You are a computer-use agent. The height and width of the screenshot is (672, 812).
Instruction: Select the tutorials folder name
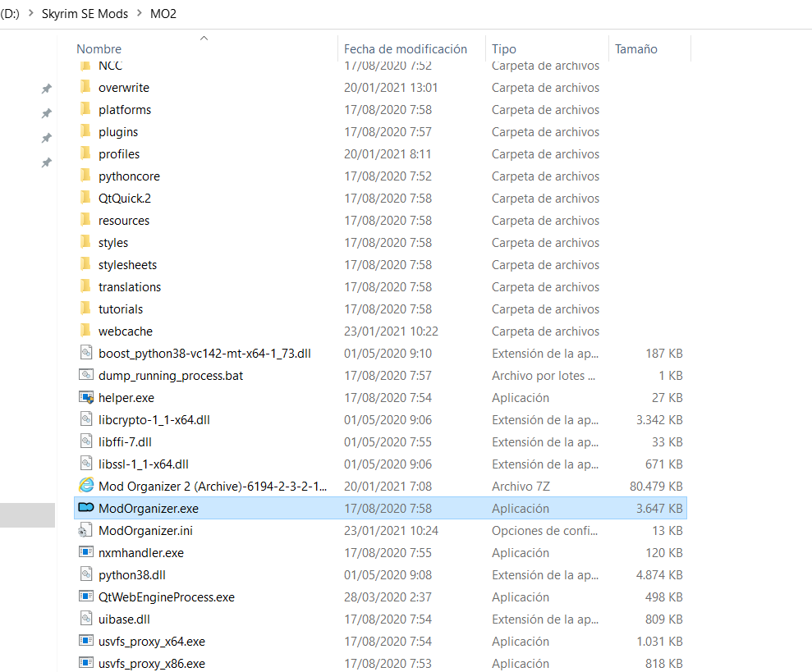[121, 309]
